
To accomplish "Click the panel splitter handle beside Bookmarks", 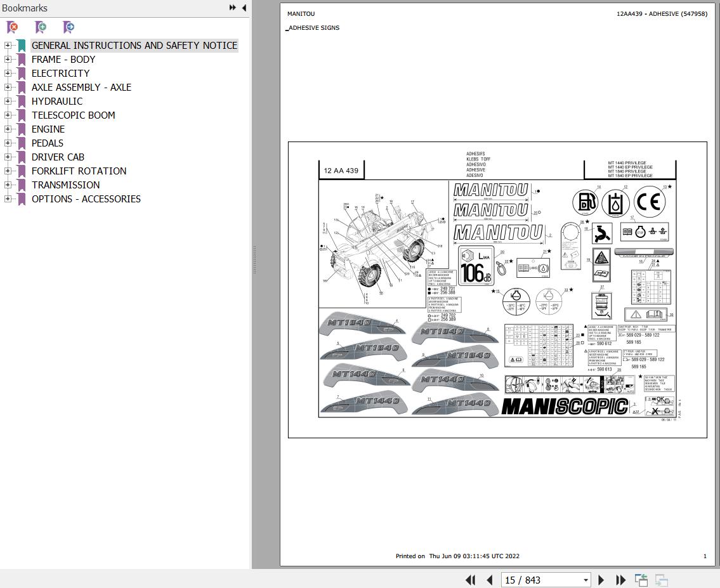I will pyautogui.click(x=254, y=260).
